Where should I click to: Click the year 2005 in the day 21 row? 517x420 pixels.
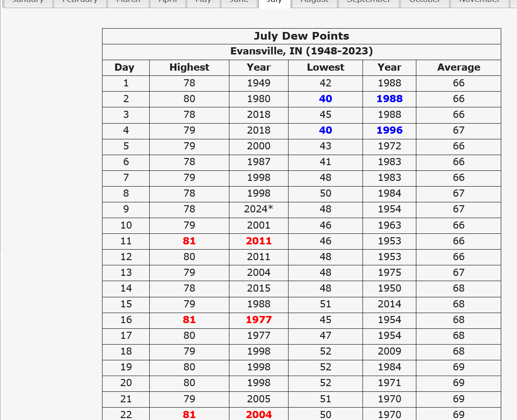tap(258, 399)
